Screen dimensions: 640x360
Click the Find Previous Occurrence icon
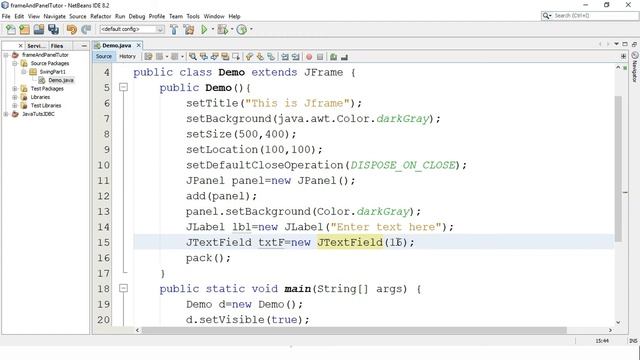pyautogui.click(x=203, y=57)
